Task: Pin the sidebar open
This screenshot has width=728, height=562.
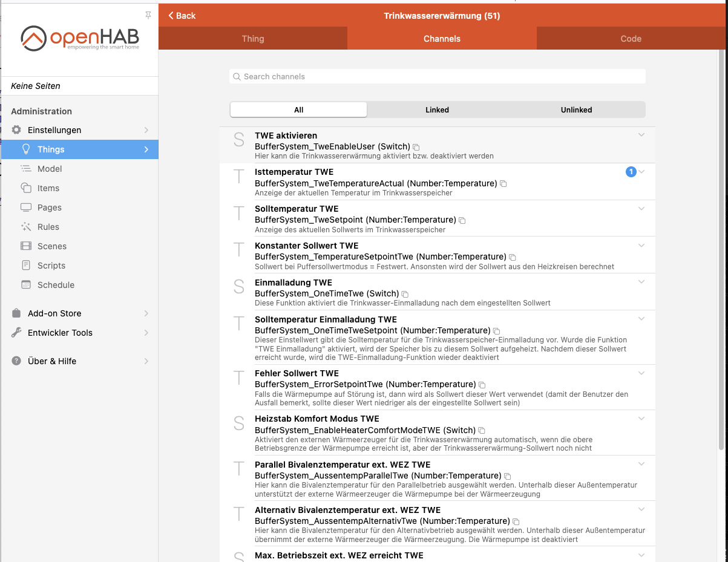Action: click(148, 15)
